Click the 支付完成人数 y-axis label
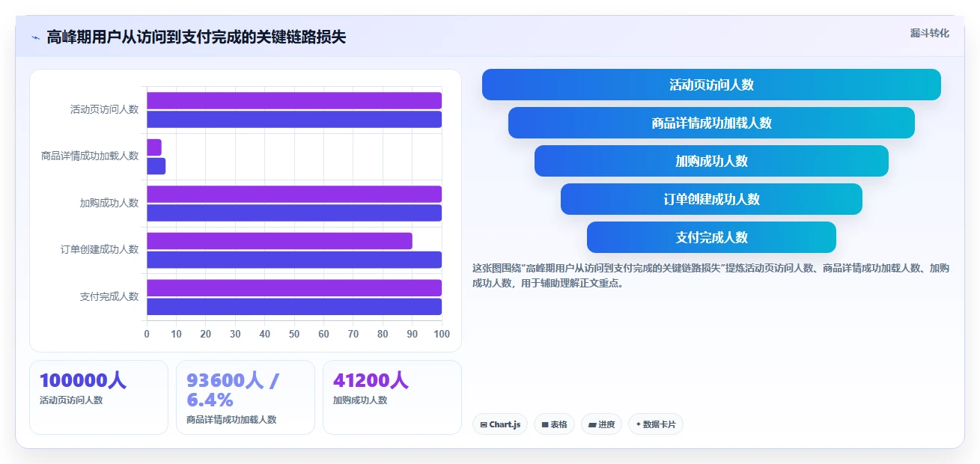 (x=109, y=296)
